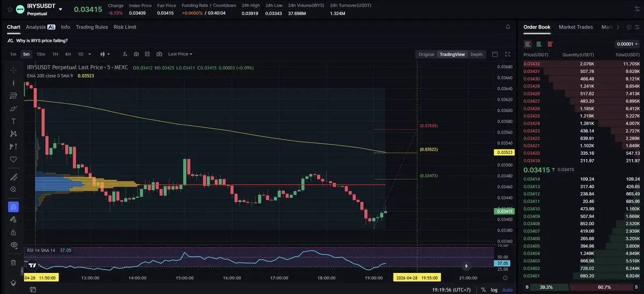Open the object tree layers icon
Image resolution: width=644 pixels, height=294 pixels.
point(13,283)
